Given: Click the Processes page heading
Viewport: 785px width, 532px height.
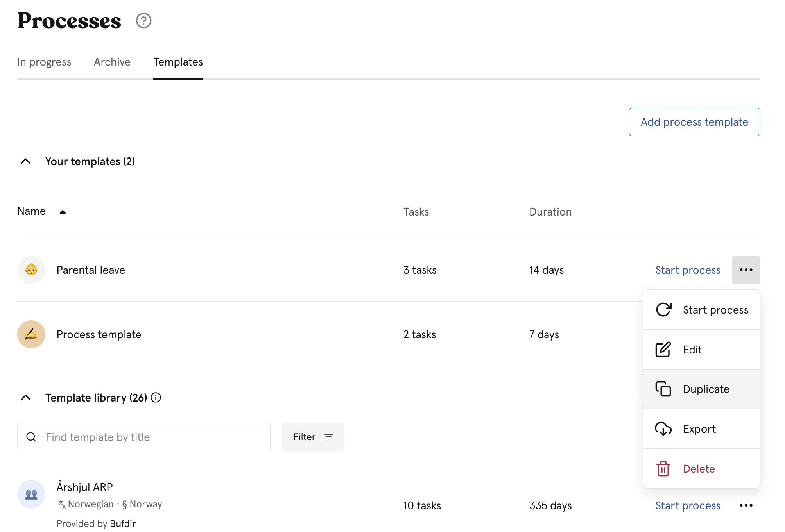Looking at the screenshot, I should (x=70, y=20).
